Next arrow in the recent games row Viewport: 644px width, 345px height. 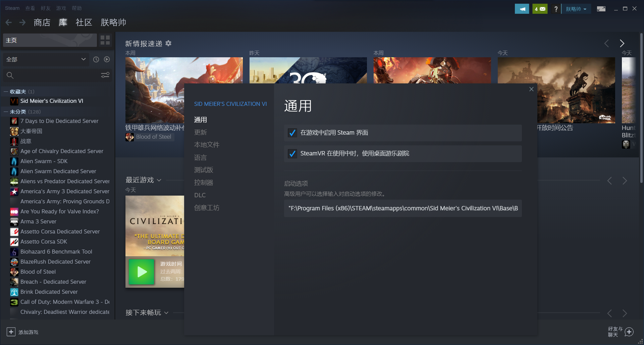point(625,181)
